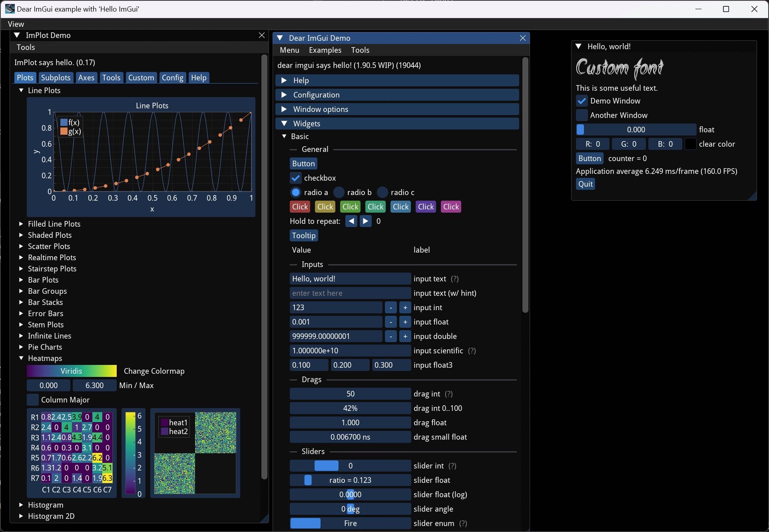Click '+' to increment the input int field

click(404, 307)
